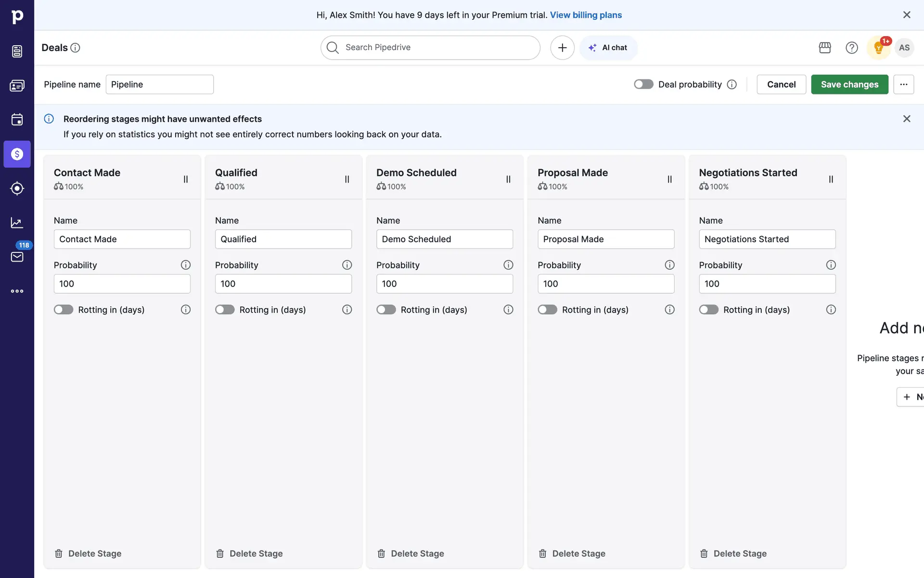Open the AI chat tab
The height and width of the screenshot is (578, 924).
point(608,48)
